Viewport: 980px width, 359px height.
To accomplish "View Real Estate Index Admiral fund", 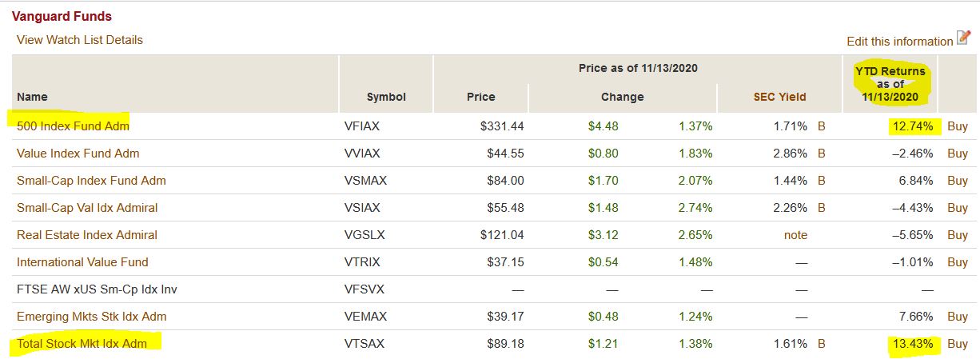I will tap(87, 235).
